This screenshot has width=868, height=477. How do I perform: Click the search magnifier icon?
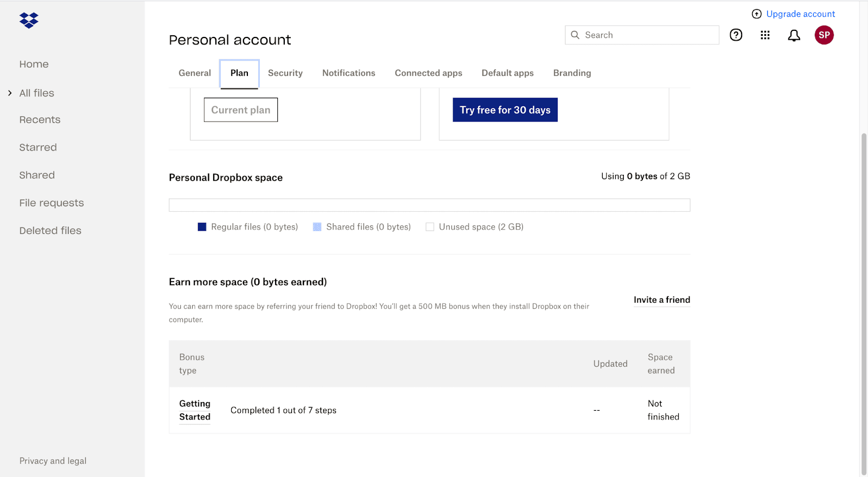[x=575, y=35]
